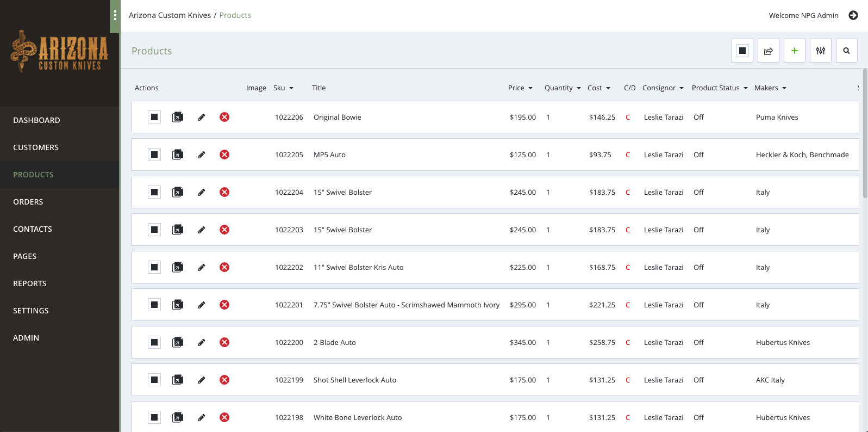Delete 11" Swivel Bolster Kris Auto
Screen dimensions: 868x432
click(224, 267)
